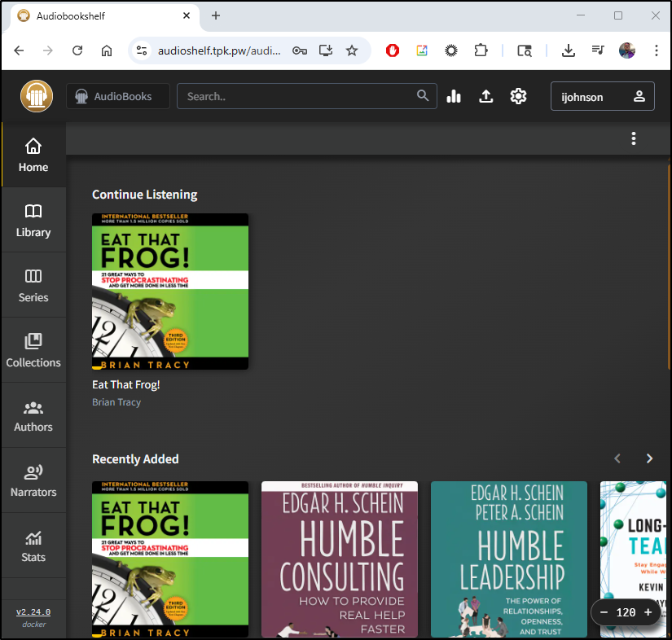
Task: Focus the Search input field
Action: [x=307, y=96]
